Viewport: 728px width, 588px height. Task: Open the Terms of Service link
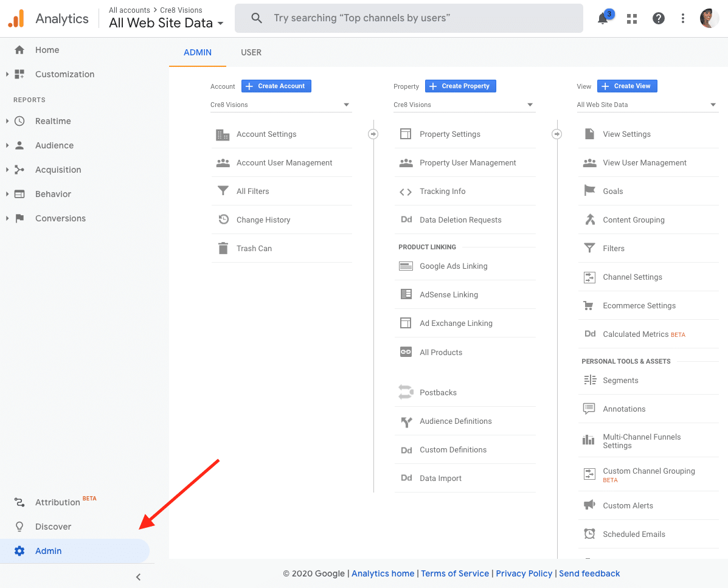click(x=455, y=573)
